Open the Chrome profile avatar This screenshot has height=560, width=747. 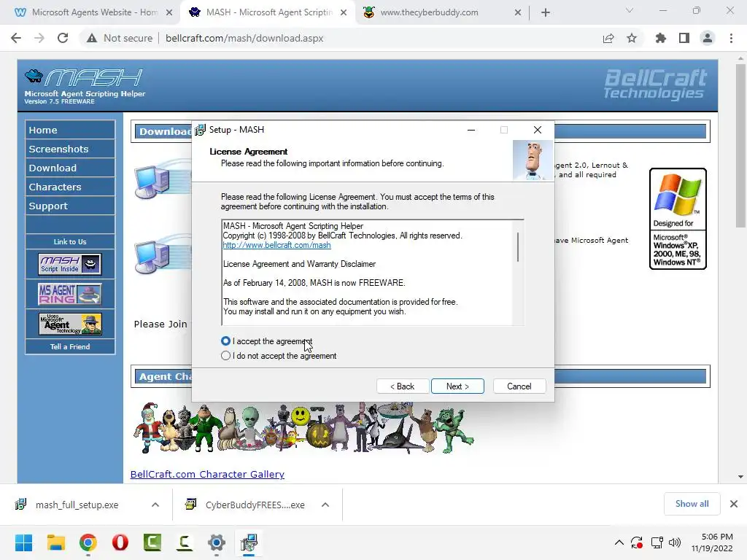pos(708,38)
